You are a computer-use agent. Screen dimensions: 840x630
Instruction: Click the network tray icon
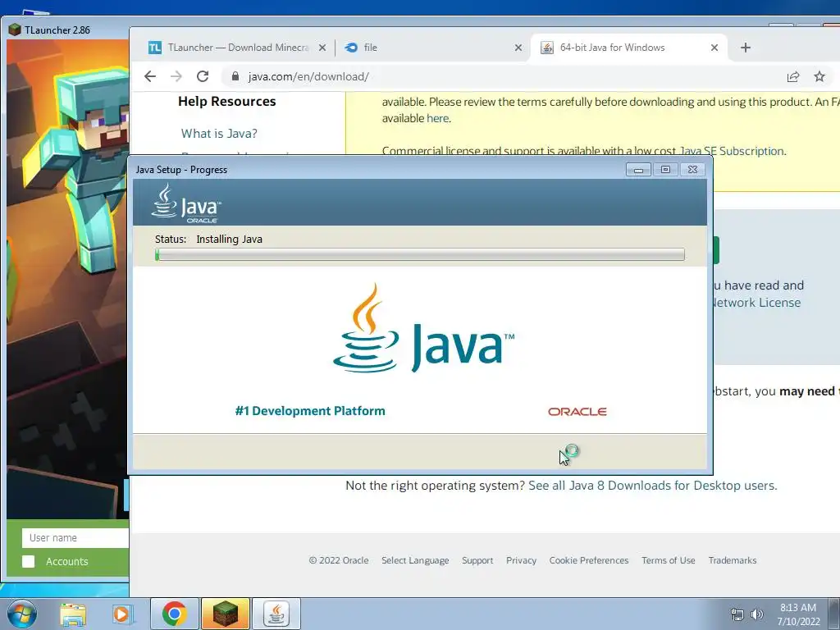coord(737,614)
